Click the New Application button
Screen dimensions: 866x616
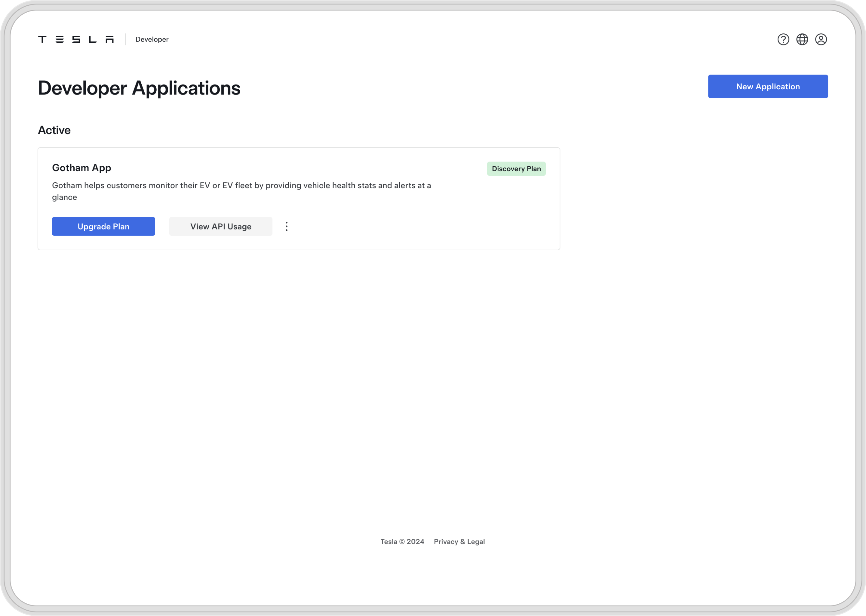pos(768,87)
